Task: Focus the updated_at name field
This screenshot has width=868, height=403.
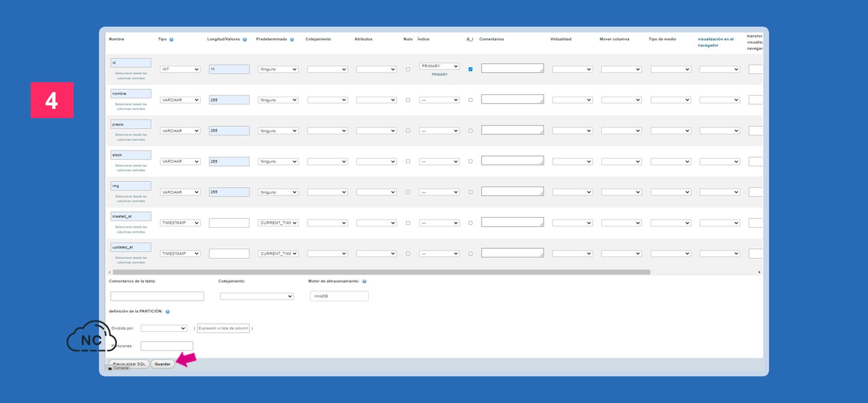Action: pyautogui.click(x=131, y=247)
